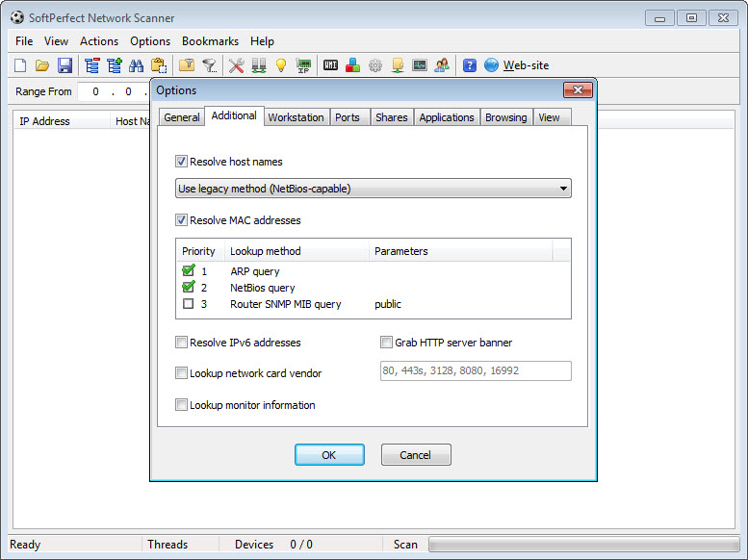Click the network card IP icon
Image resolution: width=748 pixels, height=560 pixels.
(x=303, y=65)
